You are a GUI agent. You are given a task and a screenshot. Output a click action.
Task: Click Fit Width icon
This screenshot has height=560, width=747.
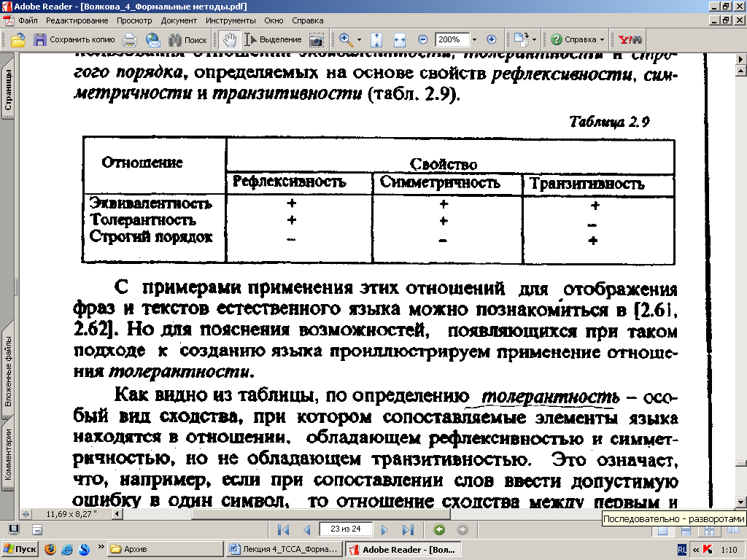click(400, 39)
